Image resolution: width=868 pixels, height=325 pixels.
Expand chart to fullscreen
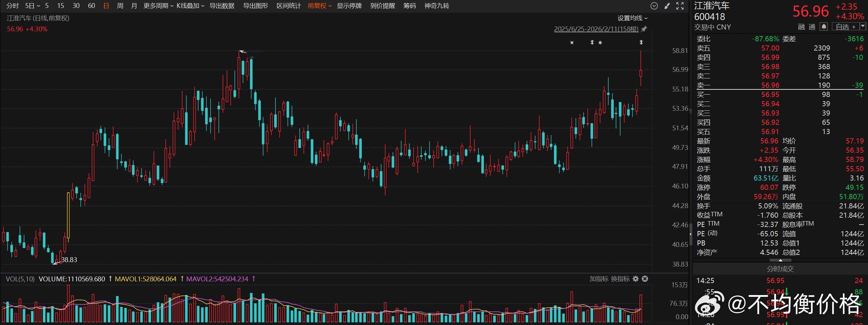coord(680,6)
